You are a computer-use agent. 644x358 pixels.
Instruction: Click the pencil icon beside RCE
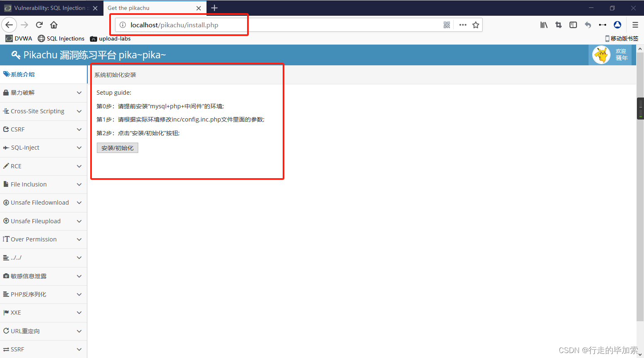[x=6, y=166]
